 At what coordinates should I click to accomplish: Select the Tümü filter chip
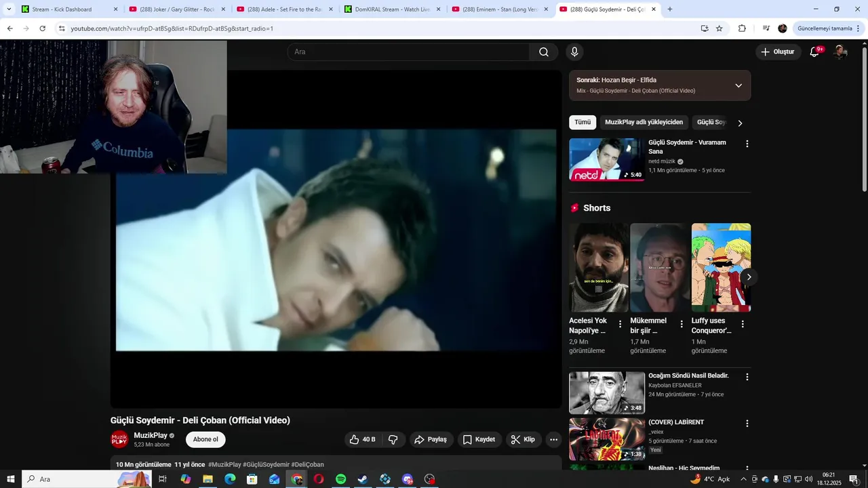(x=583, y=122)
